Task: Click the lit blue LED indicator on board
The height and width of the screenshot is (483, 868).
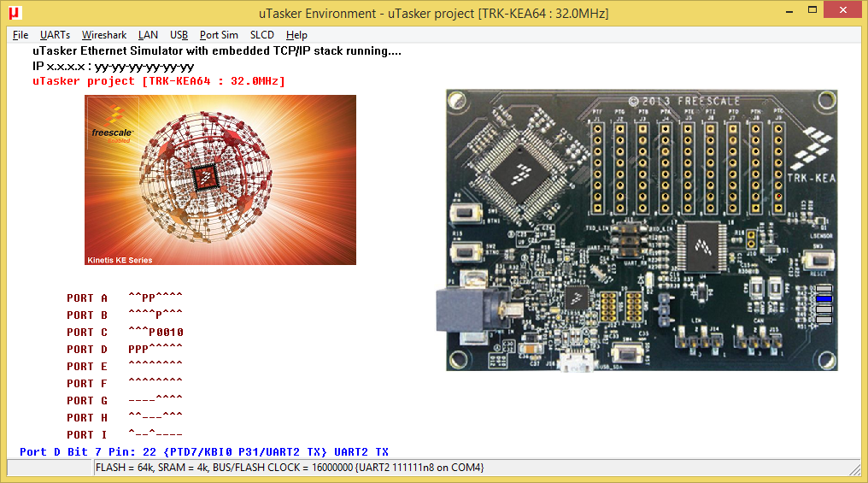Action: pyautogui.click(x=824, y=298)
